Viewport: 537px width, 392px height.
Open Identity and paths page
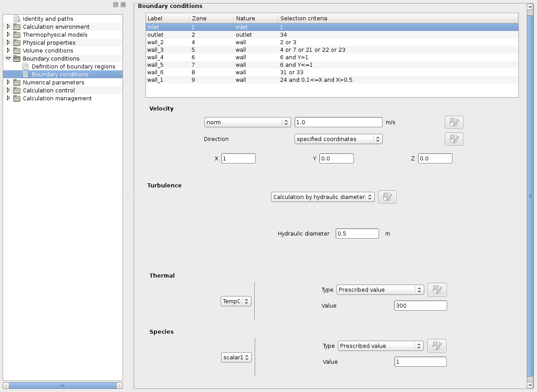click(x=48, y=19)
